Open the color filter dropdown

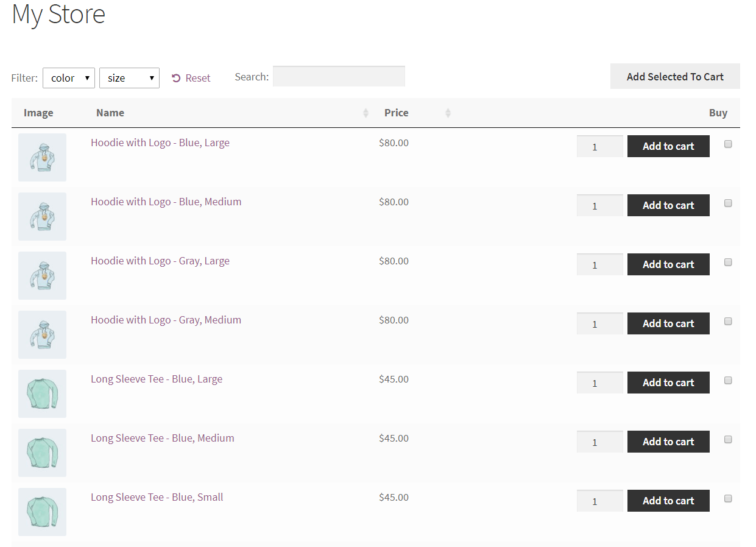pyautogui.click(x=69, y=78)
